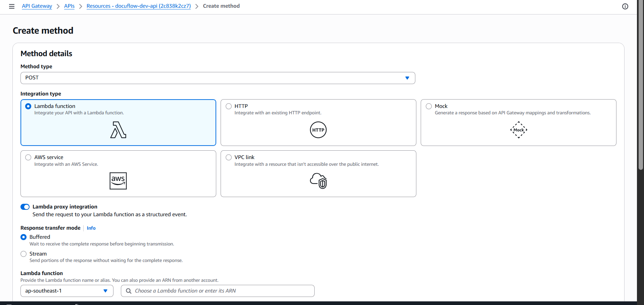The width and height of the screenshot is (644, 305).
Task: Click the HTTP circle icon
Action: click(318, 130)
